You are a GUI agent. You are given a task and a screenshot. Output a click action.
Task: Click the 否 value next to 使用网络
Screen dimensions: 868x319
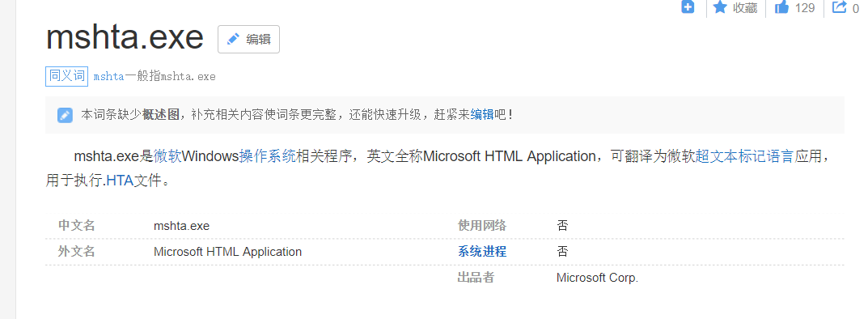click(x=562, y=225)
